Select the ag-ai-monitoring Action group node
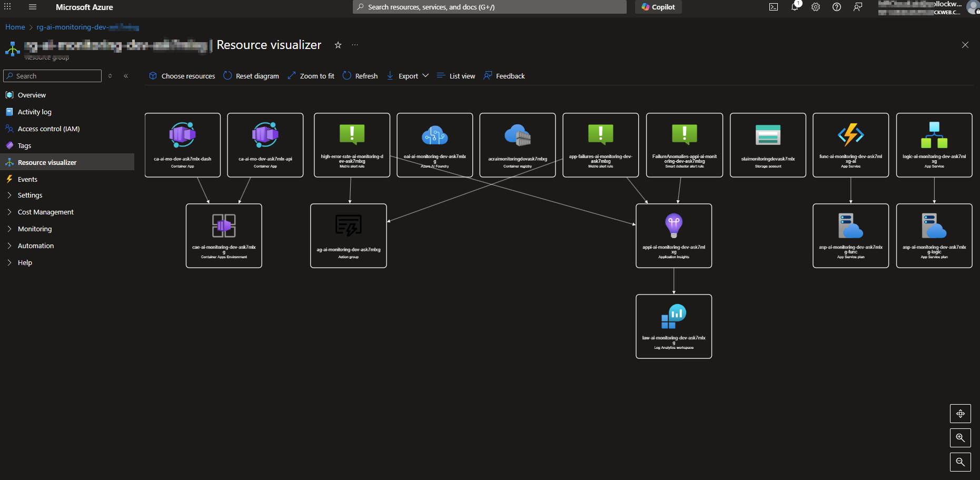Image resolution: width=980 pixels, height=480 pixels. coord(349,236)
